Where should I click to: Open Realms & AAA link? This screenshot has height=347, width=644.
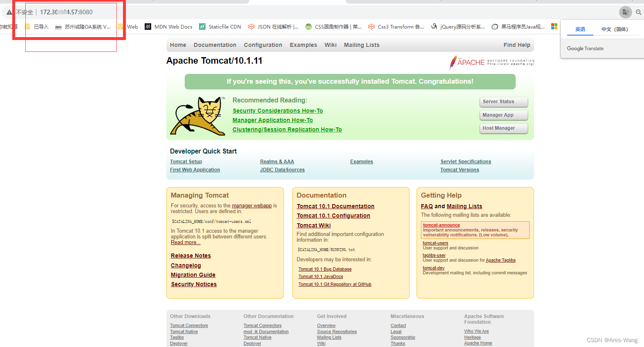tap(277, 162)
